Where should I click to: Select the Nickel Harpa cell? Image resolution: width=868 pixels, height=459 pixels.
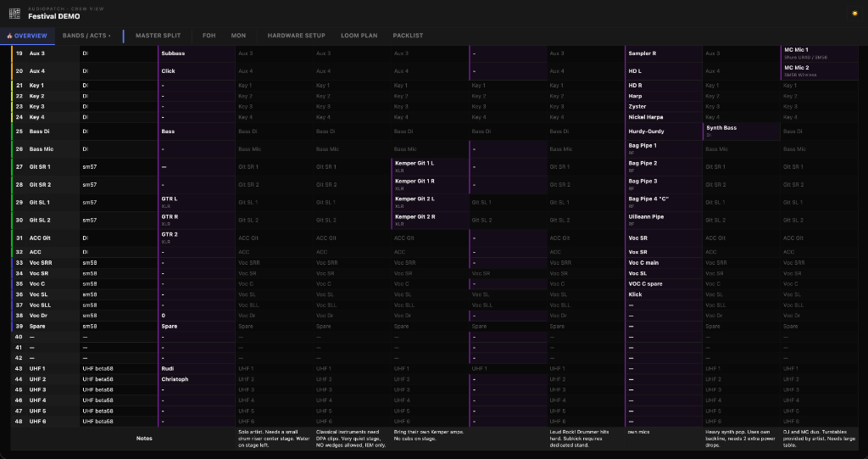664,117
